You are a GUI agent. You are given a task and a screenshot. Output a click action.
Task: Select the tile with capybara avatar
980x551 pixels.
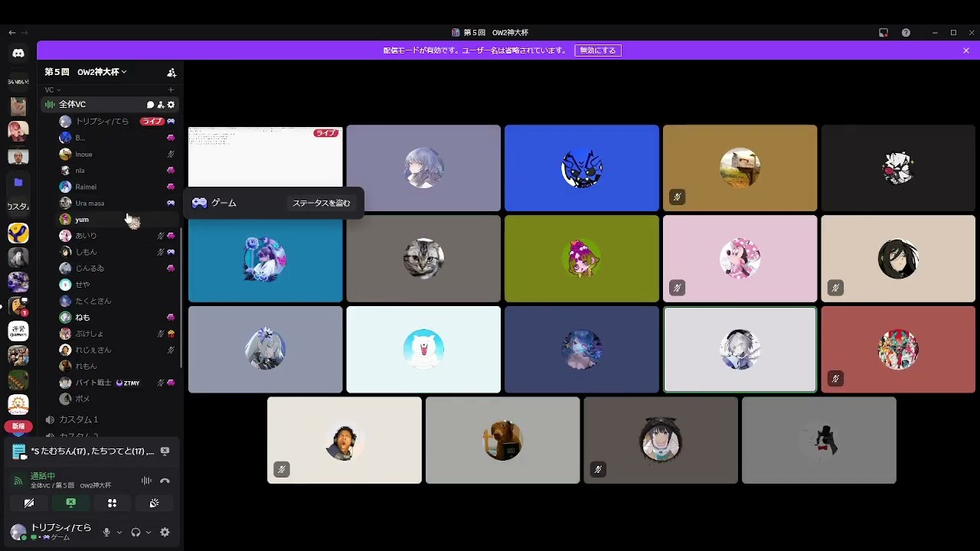click(x=502, y=440)
